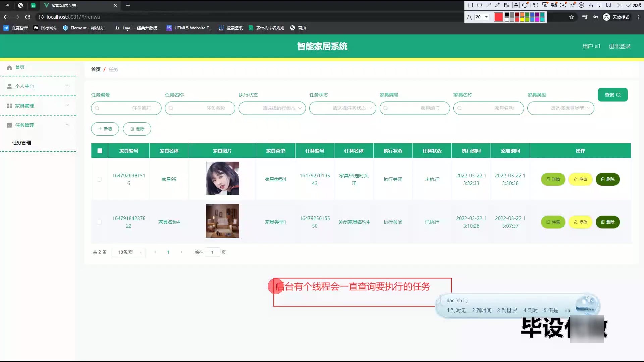Open the 家具类型 dropdown
Screen dimensions: 644x362
click(x=560, y=108)
